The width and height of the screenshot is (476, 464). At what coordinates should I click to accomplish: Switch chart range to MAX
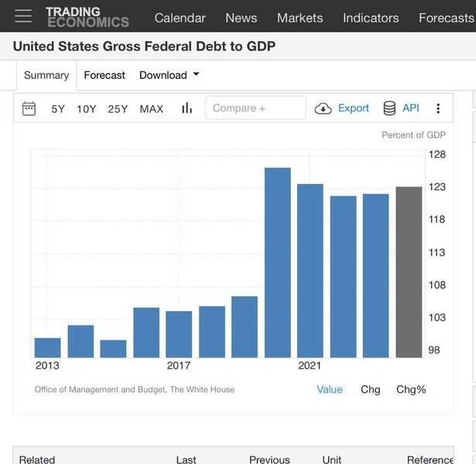click(x=152, y=109)
